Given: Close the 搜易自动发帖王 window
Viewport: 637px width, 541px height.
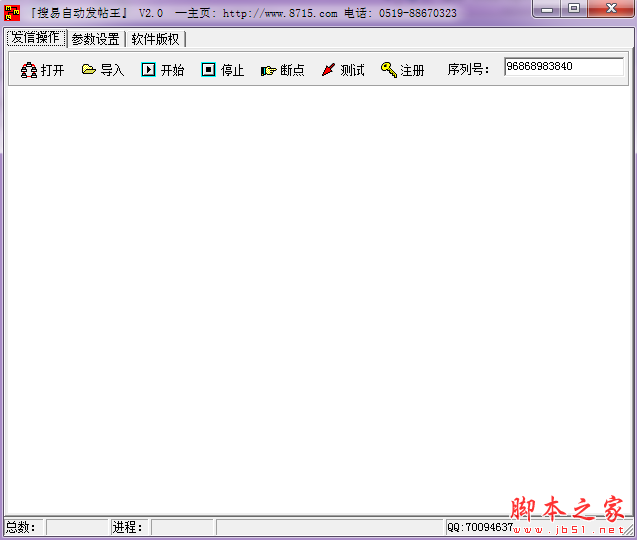Looking at the screenshot, I should tap(611, 9).
